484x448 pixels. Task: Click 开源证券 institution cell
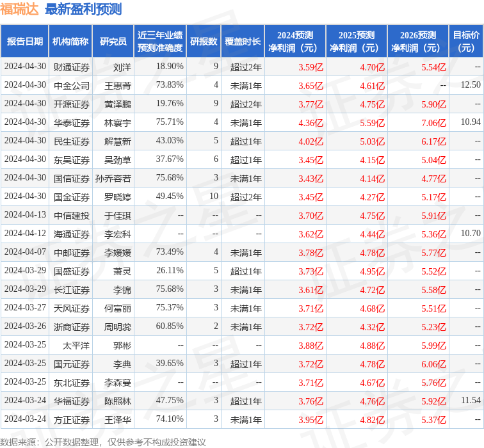point(72,104)
